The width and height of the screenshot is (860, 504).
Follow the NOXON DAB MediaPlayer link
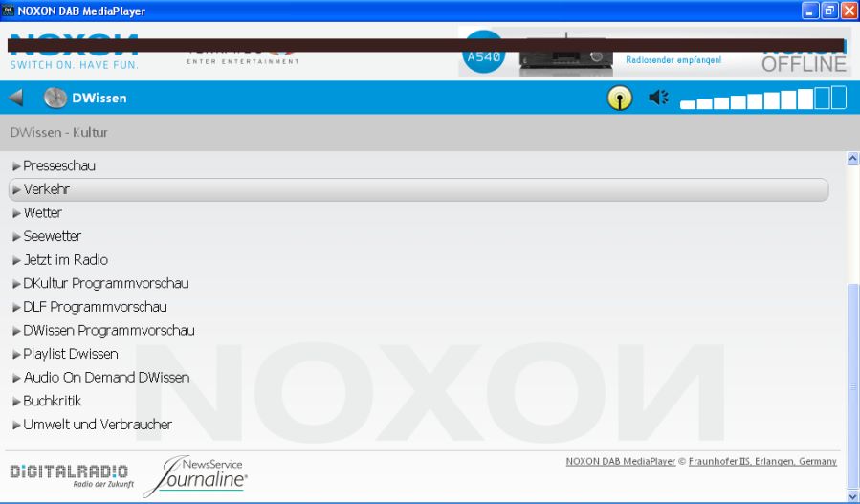620,461
